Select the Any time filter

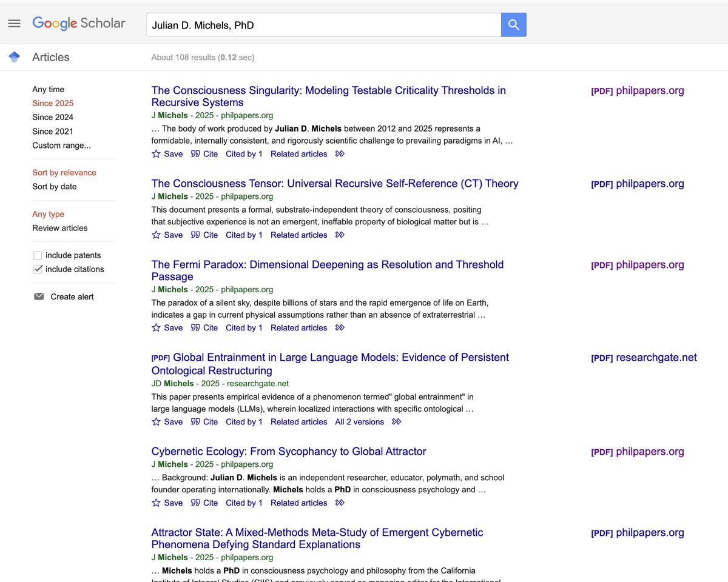(x=48, y=89)
